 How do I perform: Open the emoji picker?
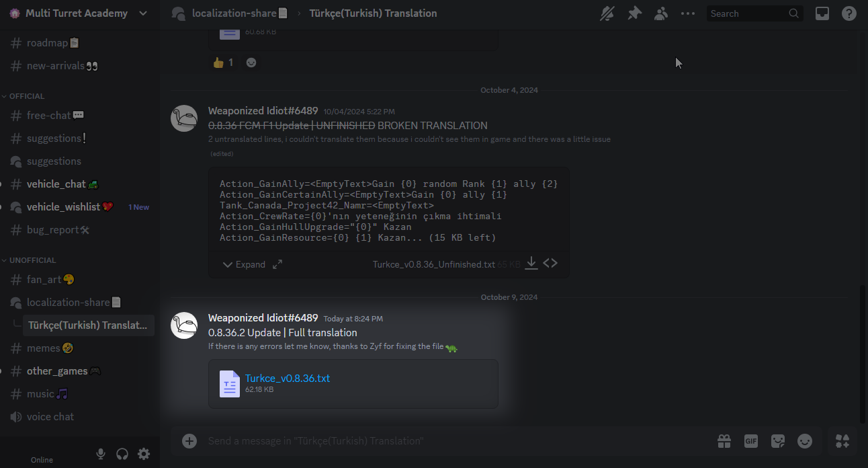pyautogui.click(x=805, y=441)
